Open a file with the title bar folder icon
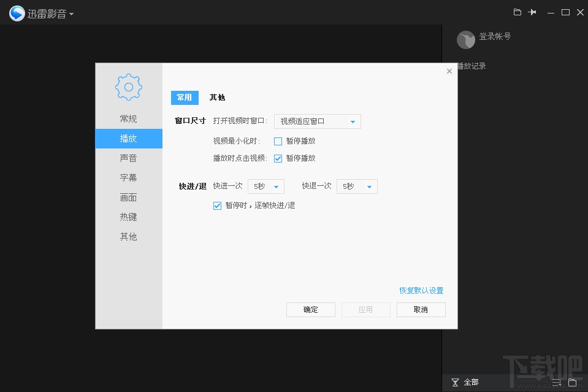This screenshot has height=392, width=588. click(517, 12)
